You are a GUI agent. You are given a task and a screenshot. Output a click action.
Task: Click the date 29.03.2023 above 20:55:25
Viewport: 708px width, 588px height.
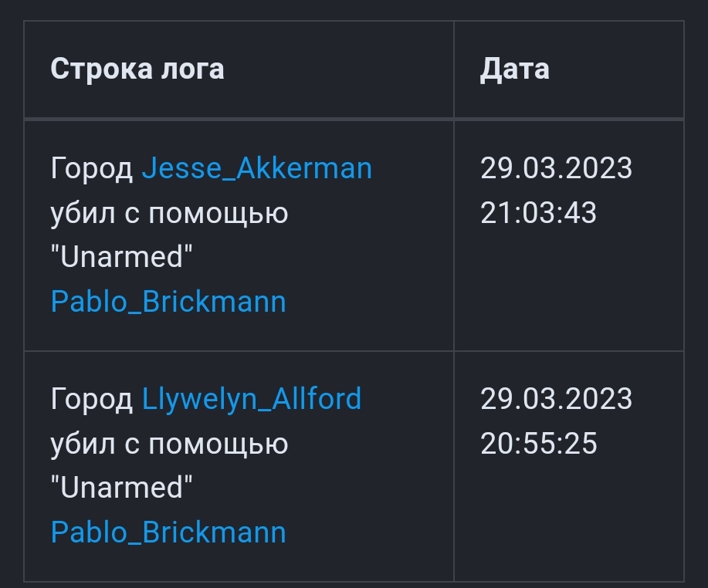tap(556, 399)
